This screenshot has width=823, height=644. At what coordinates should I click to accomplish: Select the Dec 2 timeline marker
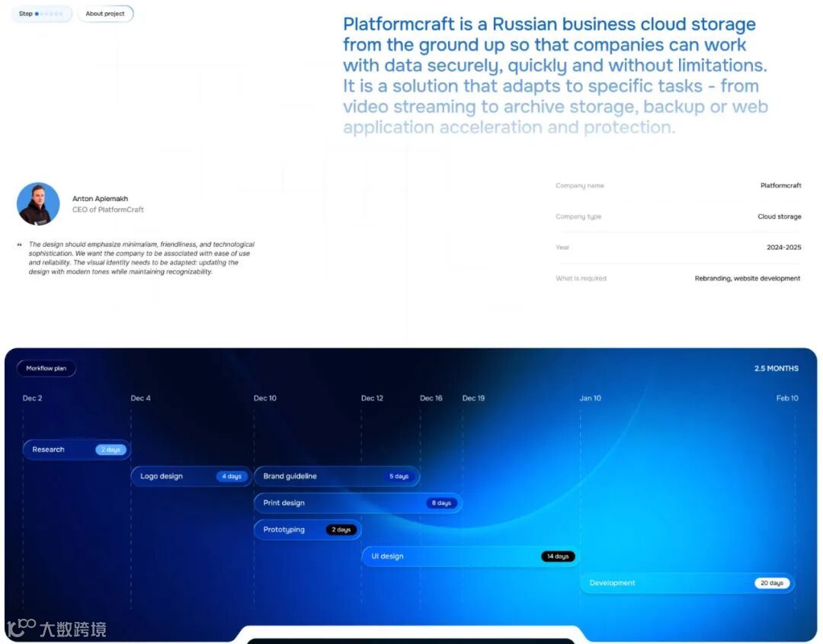(33, 398)
